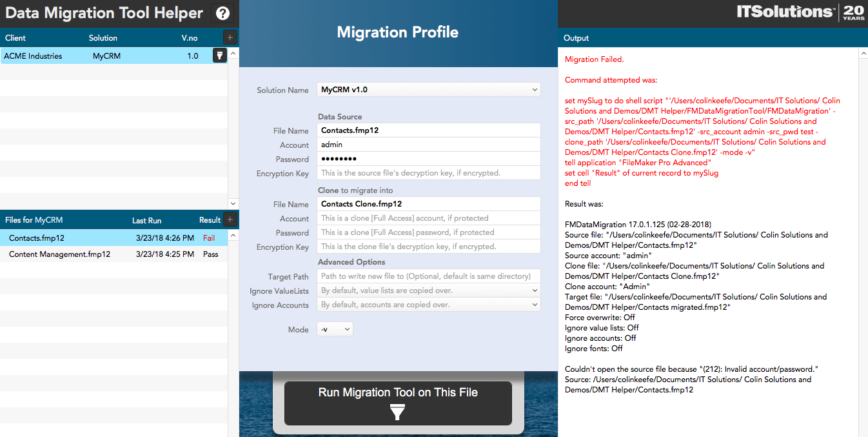868x437 pixels.
Task: Click the client list scroll up arrow
Action: (x=233, y=52)
